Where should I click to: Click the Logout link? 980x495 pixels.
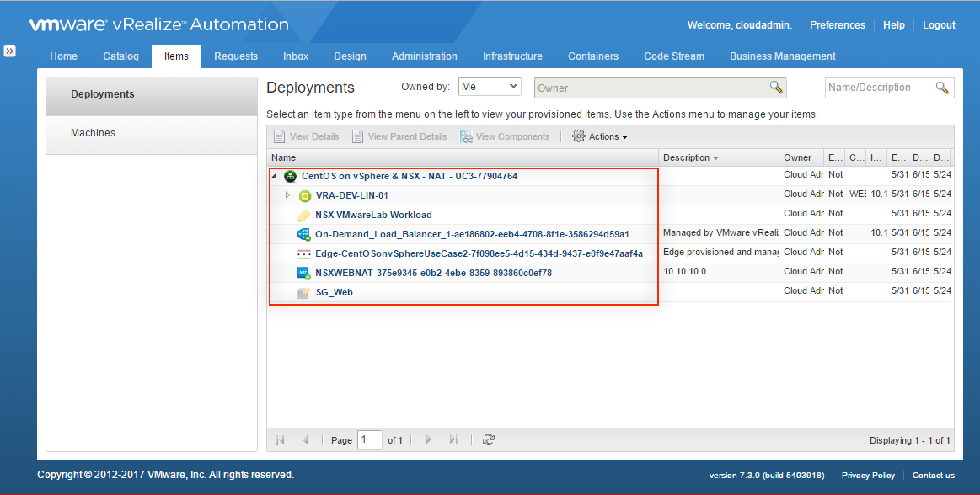939,25
